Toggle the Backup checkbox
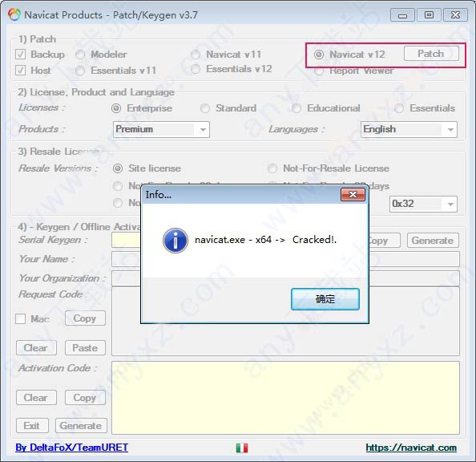Viewport: 476px width, 462px height. point(20,55)
